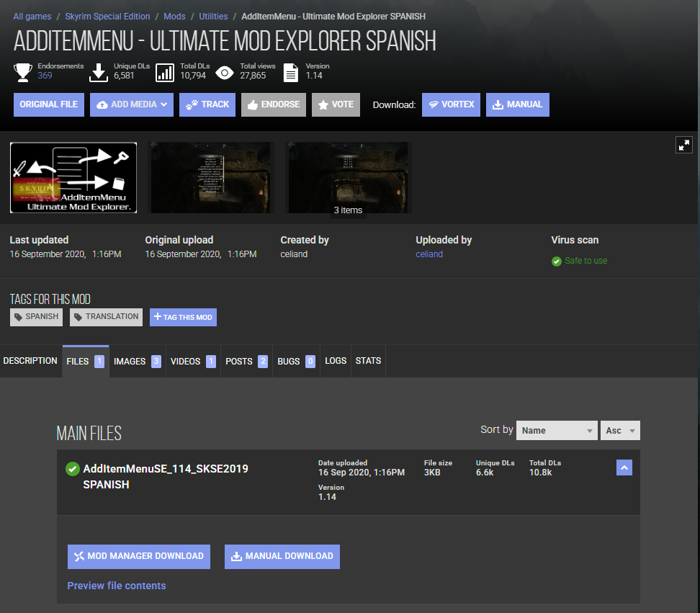Screen dimensions: 700x613
Task: Switch to the LOGS tab
Action: coord(336,361)
